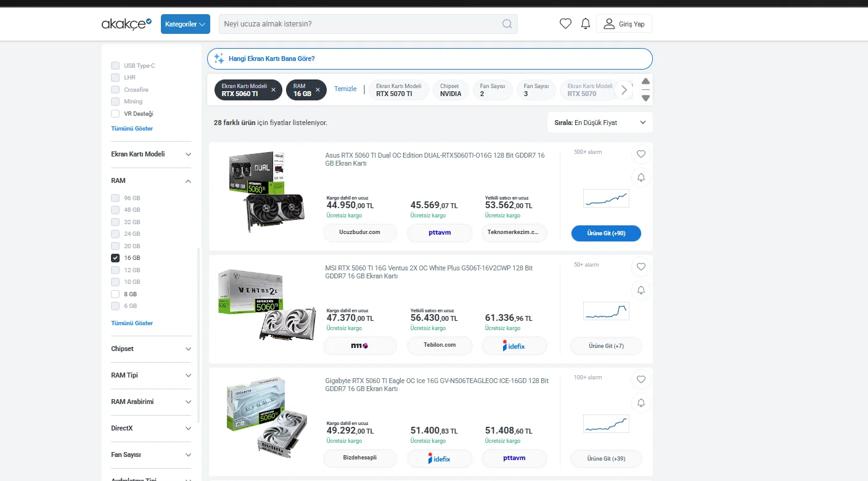View Asus card price history chart
The height and width of the screenshot is (481, 868).
pyautogui.click(x=605, y=198)
